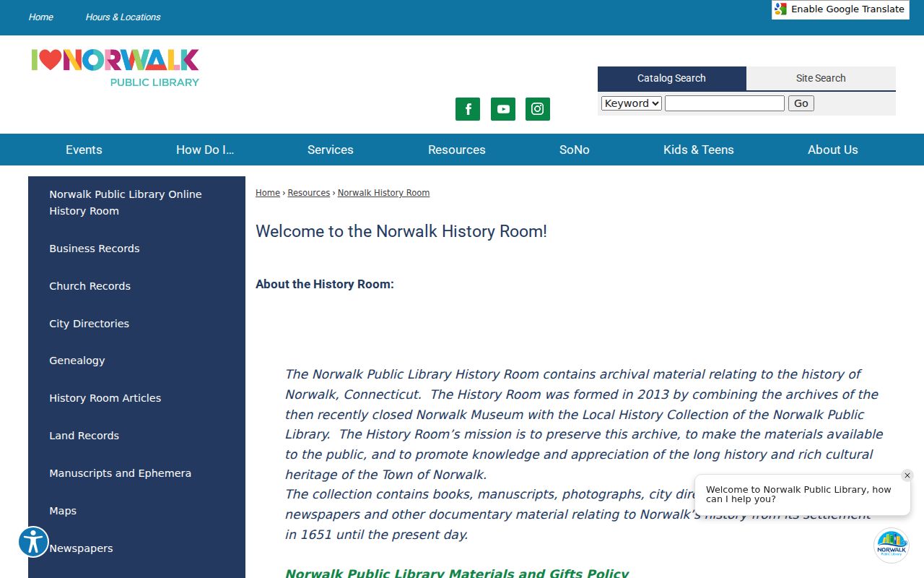Open the accessibility options icon
924x578 pixels.
point(33,542)
